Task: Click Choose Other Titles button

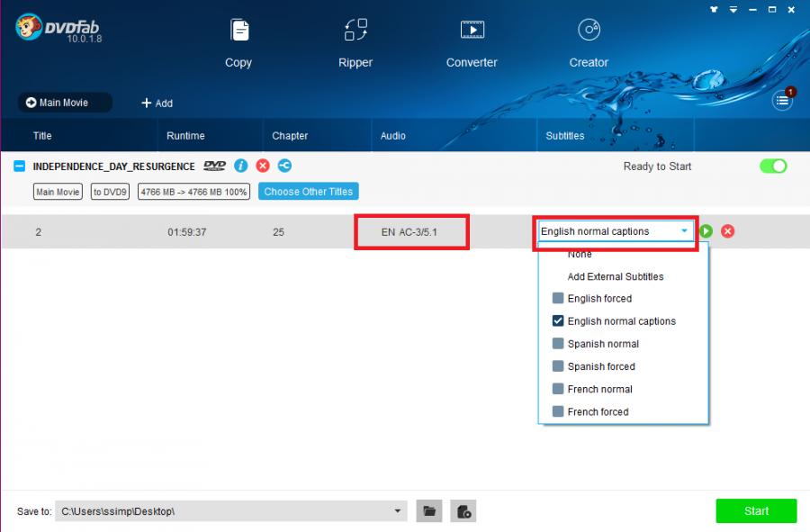Action: [x=309, y=191]
